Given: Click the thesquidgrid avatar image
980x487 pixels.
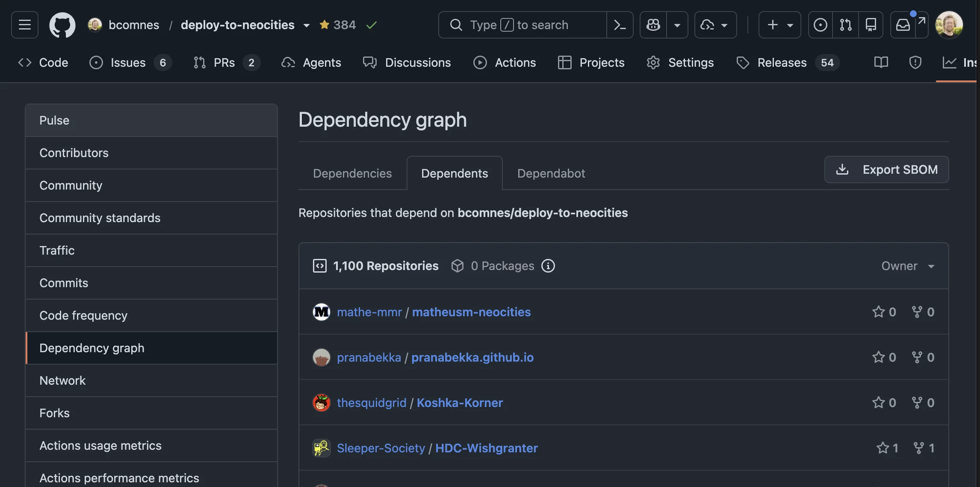Looking at the screenshot, I should (x=322, y=403).
